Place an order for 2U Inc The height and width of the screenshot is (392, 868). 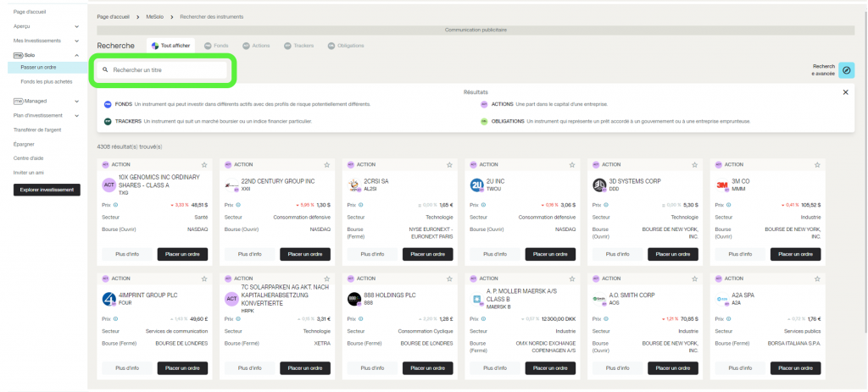(x=550, y=254)
